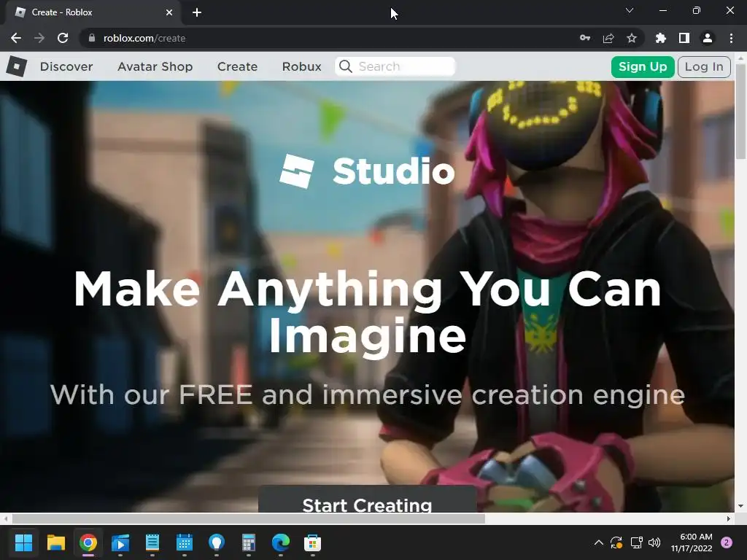The image size is (747, 560).
Task: Click the horizontal scrollbar thumb
Action: click(x=248, y=518)
